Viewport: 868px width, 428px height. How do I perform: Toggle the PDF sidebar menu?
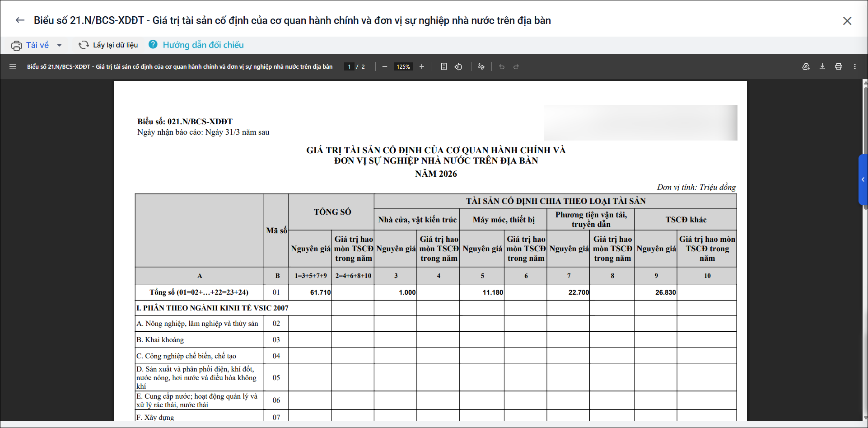click(x=13, y=66)
